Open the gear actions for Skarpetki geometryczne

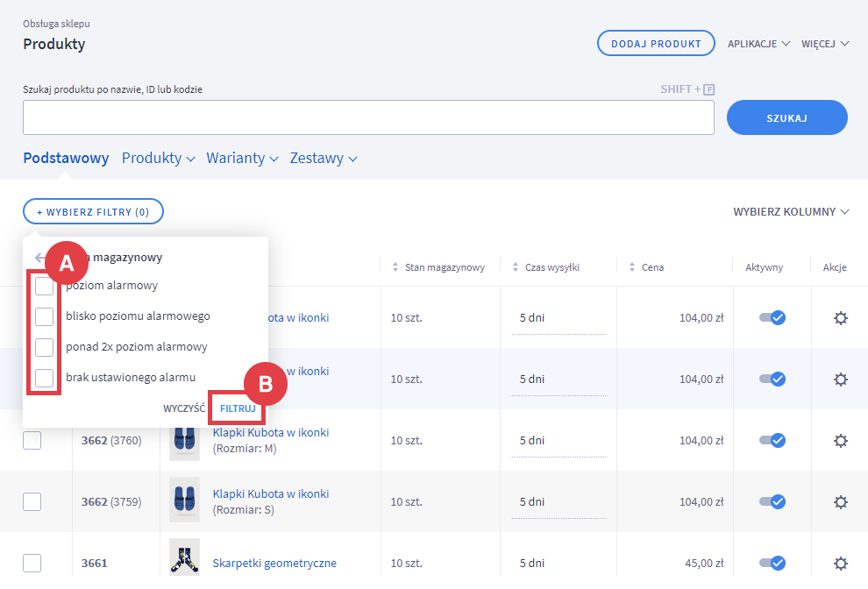click(x=840, y=563)
